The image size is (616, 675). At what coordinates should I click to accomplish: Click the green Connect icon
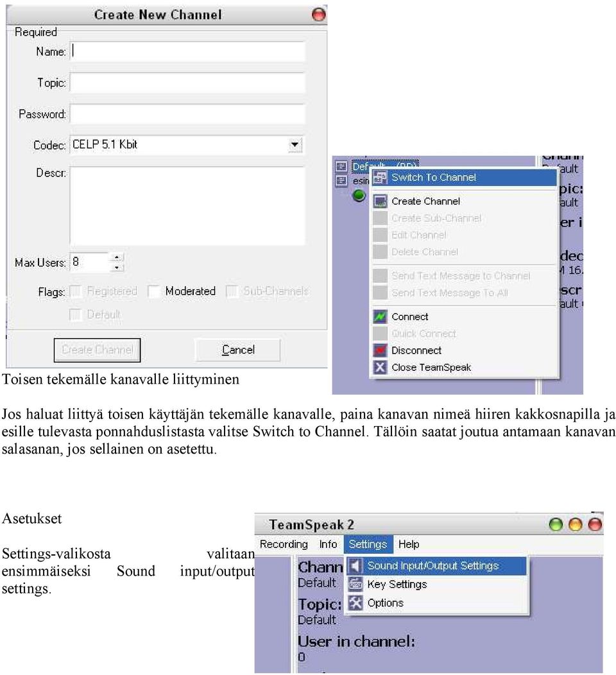tap(380, 317)
